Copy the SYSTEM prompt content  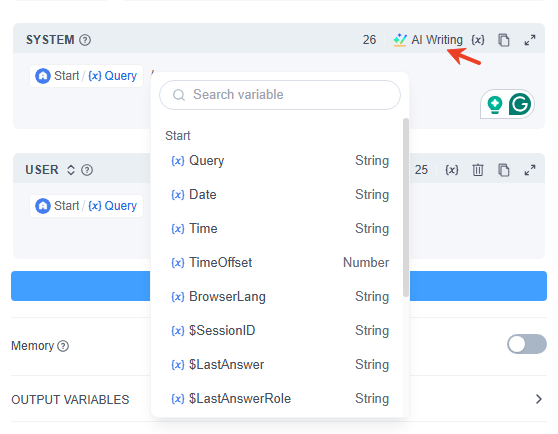(504, 40)
